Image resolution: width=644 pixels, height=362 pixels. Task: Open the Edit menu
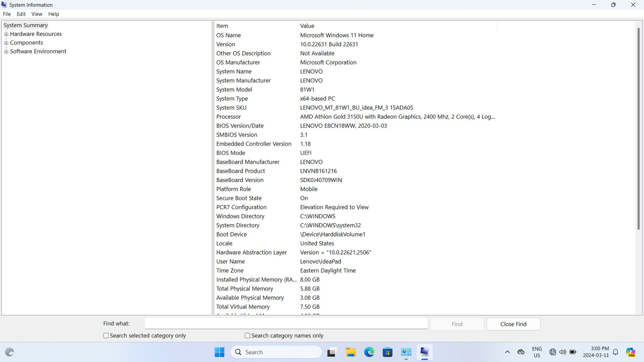21,14
